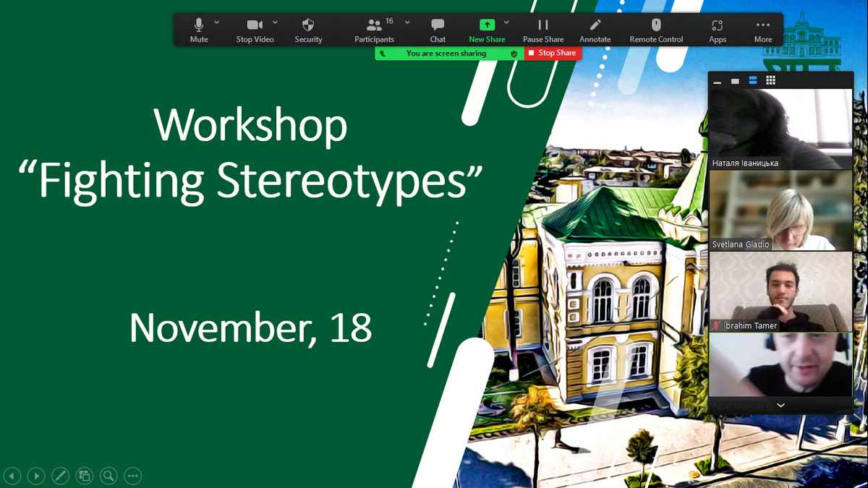Viewport: 868px width, 488px height.
Task: Click Stop Video camera button
Action: coord(255,30)
